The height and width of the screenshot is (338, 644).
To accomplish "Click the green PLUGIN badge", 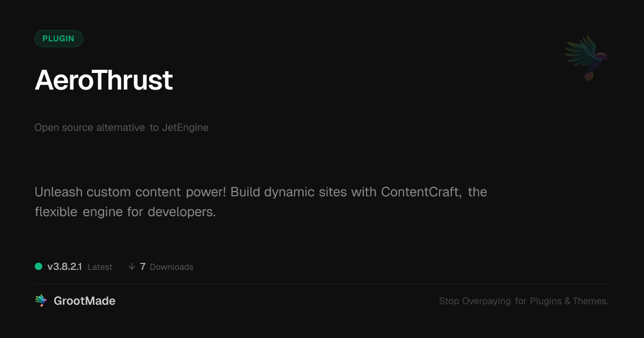I will coord(58,39).
